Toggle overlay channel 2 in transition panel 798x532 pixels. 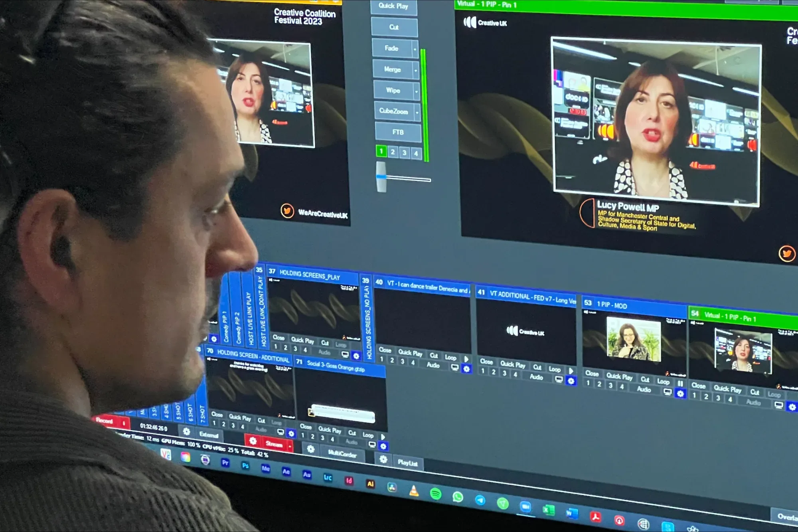(393, 152)
